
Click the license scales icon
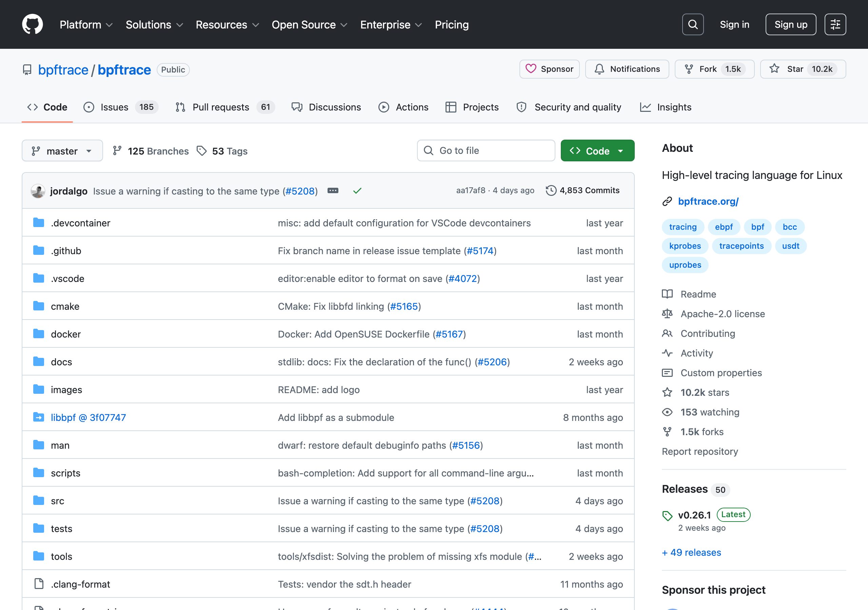tap(667, 314)
